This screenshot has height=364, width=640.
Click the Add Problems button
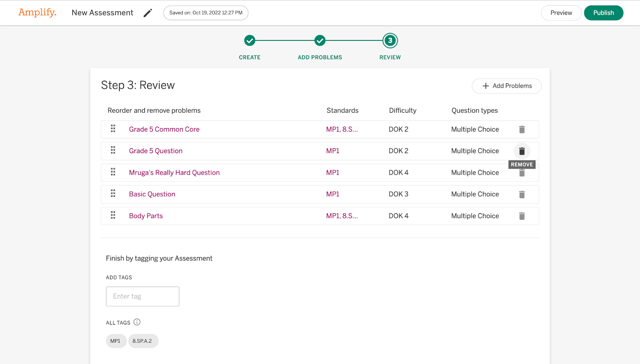pyautogui.click(x=506, y=86)
